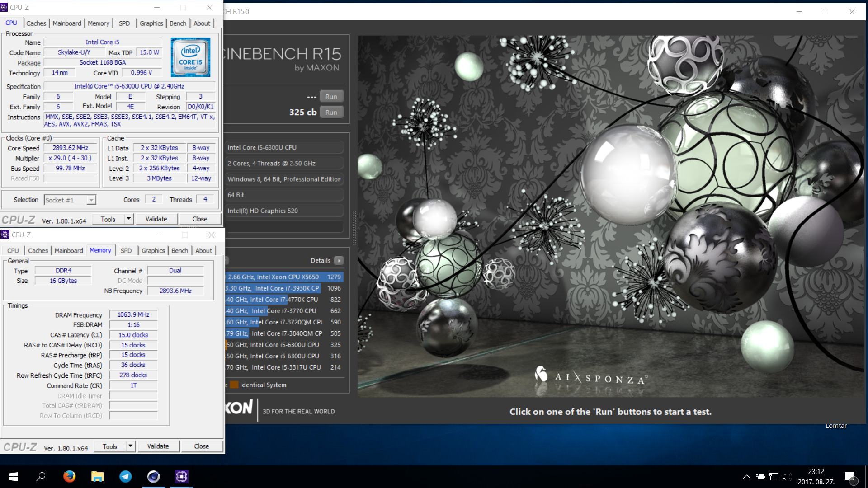The height and width of the screenshot is (488, 868).
Task: Click Tools button in bottom CPU-Z window
Action: tap(110, 446)
